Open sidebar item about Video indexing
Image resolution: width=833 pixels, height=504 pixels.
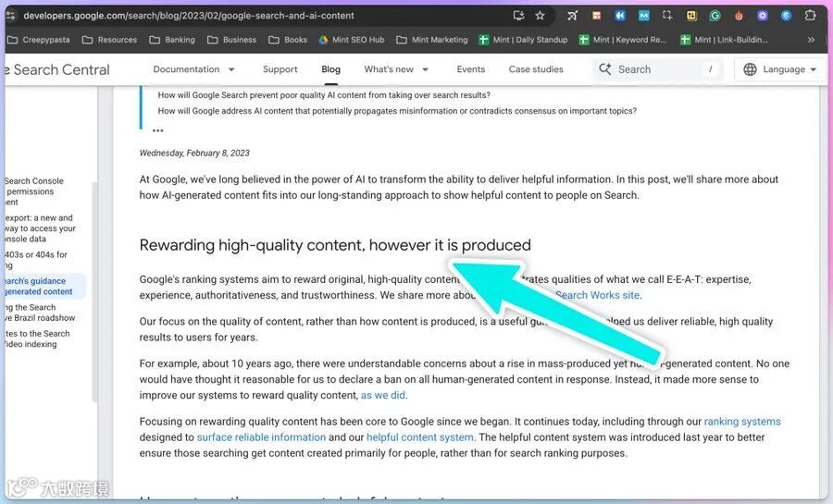pyautogui.click(x=37, y=338)
